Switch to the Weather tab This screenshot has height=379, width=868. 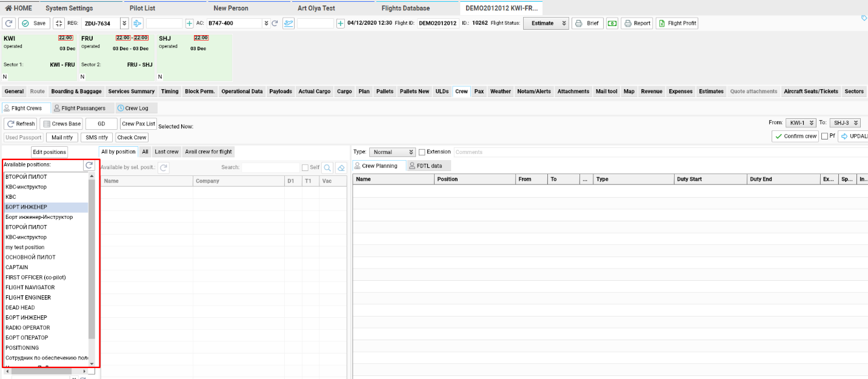point(500,92)
